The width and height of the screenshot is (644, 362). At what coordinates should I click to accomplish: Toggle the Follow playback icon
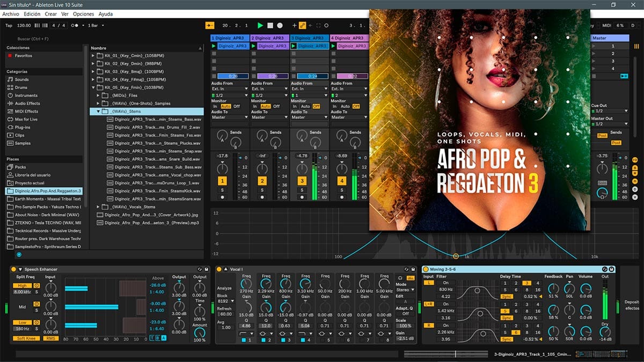tap(209, 25)
